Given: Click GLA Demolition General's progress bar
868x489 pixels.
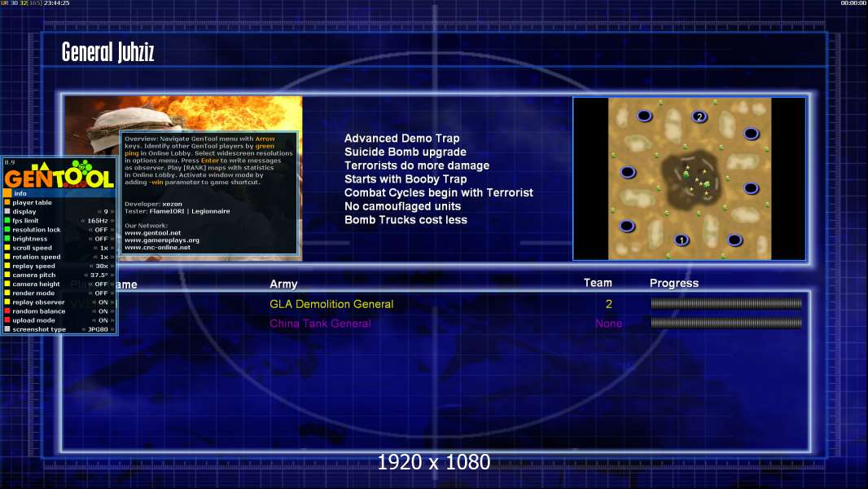Looking at the screenshot, I should tap(726, 303).
